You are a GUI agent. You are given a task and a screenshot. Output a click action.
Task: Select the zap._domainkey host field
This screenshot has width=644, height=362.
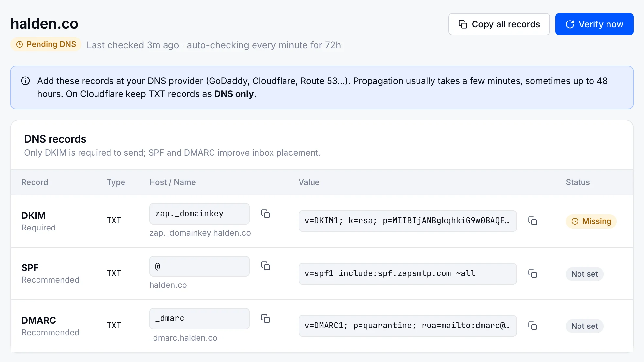[x=199, y=214]
